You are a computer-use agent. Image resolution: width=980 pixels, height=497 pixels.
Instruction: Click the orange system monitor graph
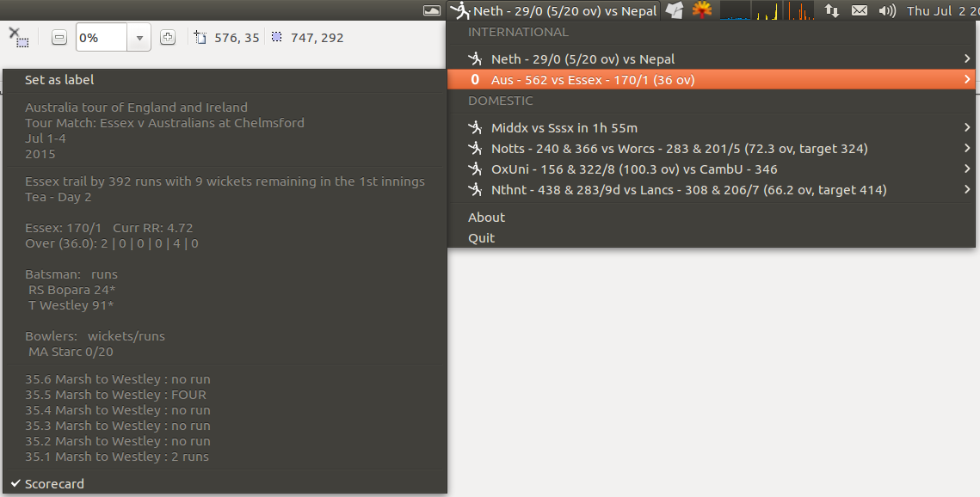[798, 10]
